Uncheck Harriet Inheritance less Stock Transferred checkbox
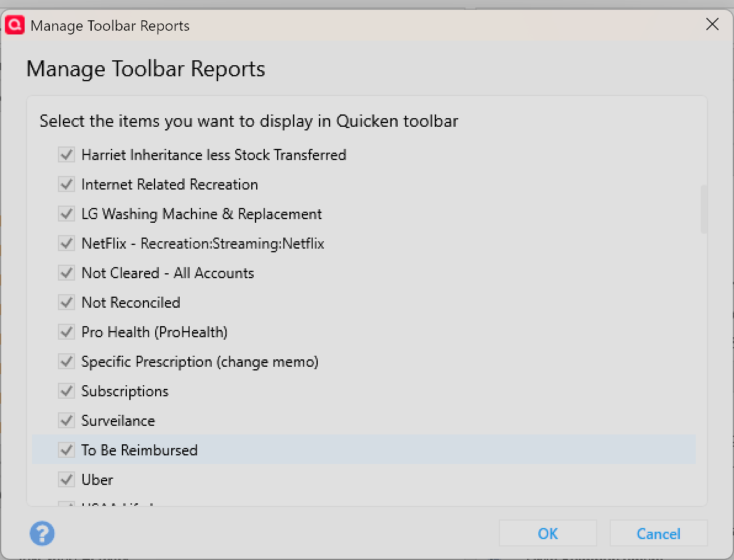734x560 pixels. click(67, 154)
